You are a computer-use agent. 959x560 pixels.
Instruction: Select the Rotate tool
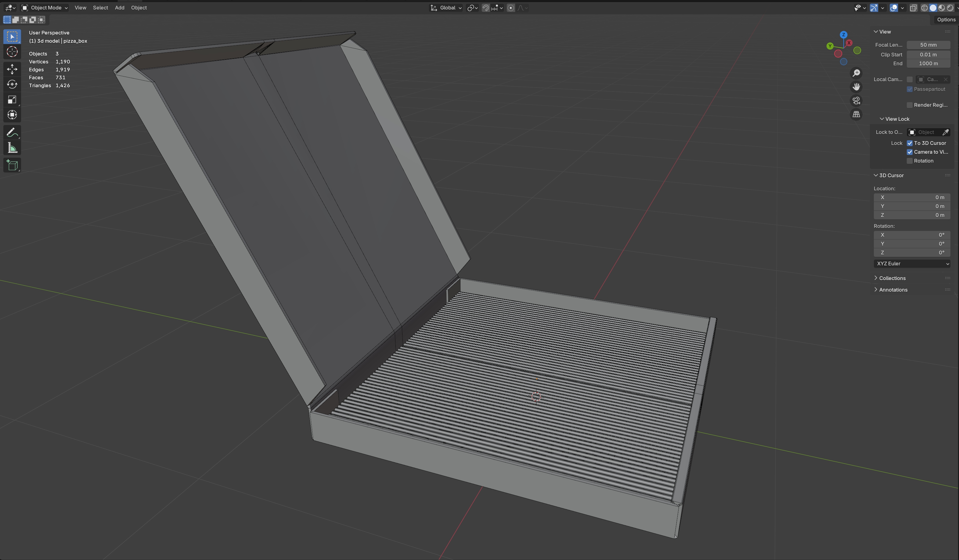[12, 84]
